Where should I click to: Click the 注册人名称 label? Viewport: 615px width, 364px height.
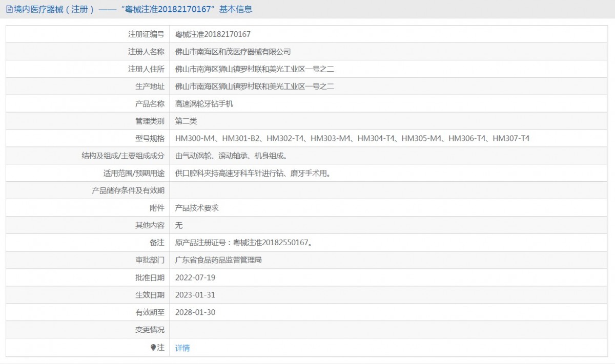click(146, 52)
